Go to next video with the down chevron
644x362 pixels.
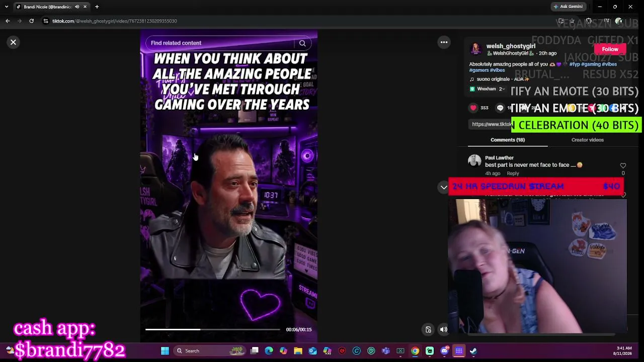point(444,187)
